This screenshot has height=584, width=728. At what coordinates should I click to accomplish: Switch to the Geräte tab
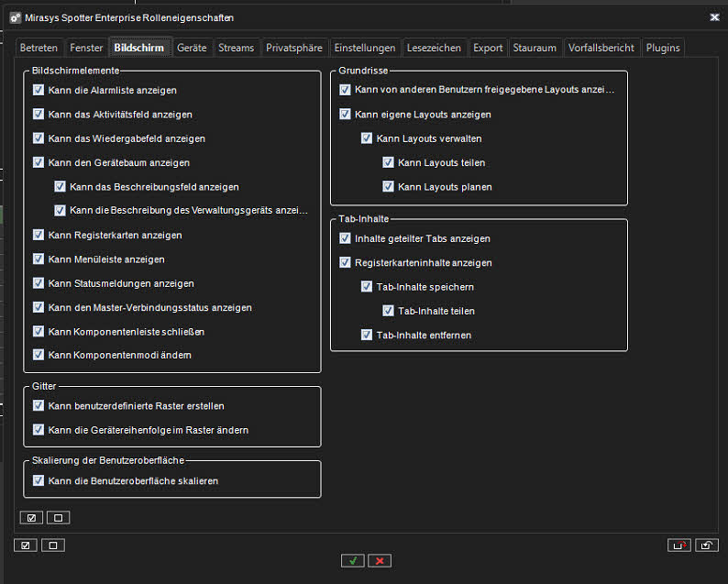pos(192,48)
